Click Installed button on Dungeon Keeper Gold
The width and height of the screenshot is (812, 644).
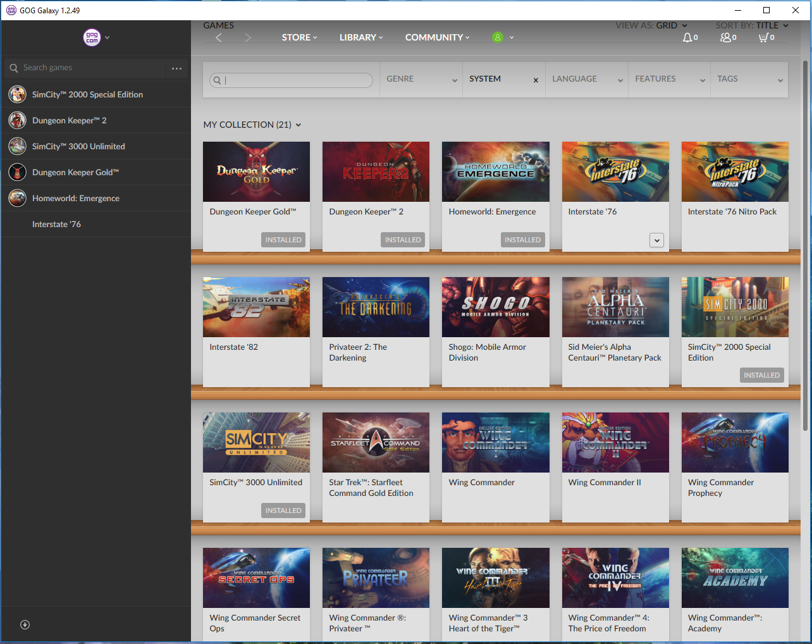283,240
